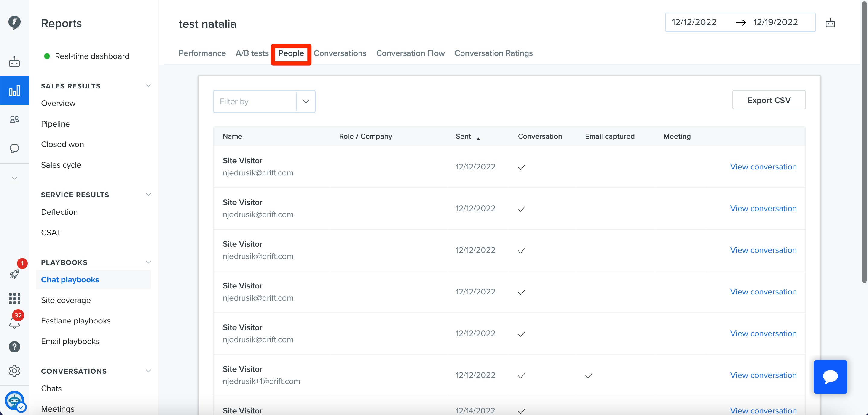The height and width of the screenshot is (415, 868).
Task: Click the start date 12/12/2022 field
Action: [x=694, y=22]
